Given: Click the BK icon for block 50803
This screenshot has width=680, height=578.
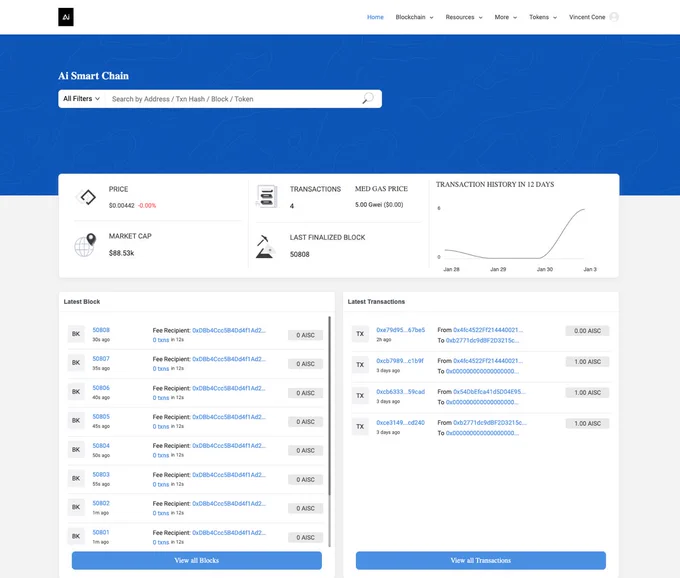Looking at the screenshot, I should (76, 478).
